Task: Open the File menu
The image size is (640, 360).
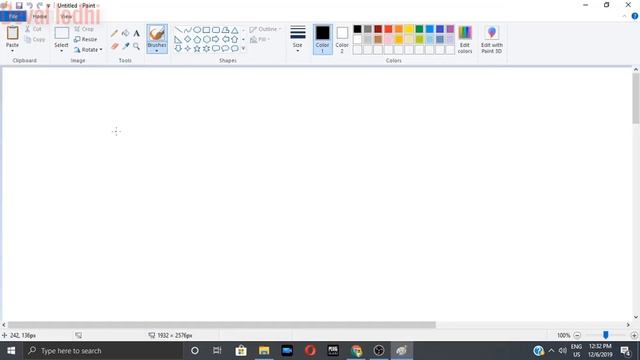Action: pyautogui.click(x=13, y=16)
